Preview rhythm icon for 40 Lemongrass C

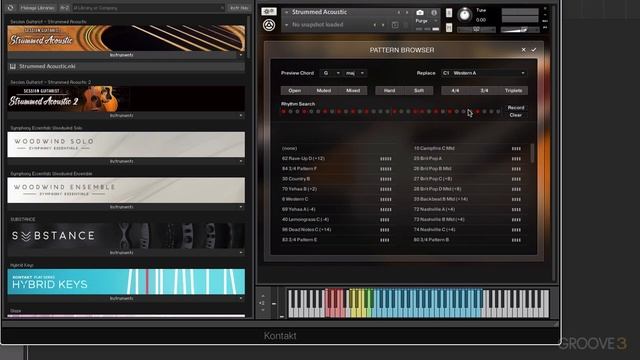pos(385,220)
